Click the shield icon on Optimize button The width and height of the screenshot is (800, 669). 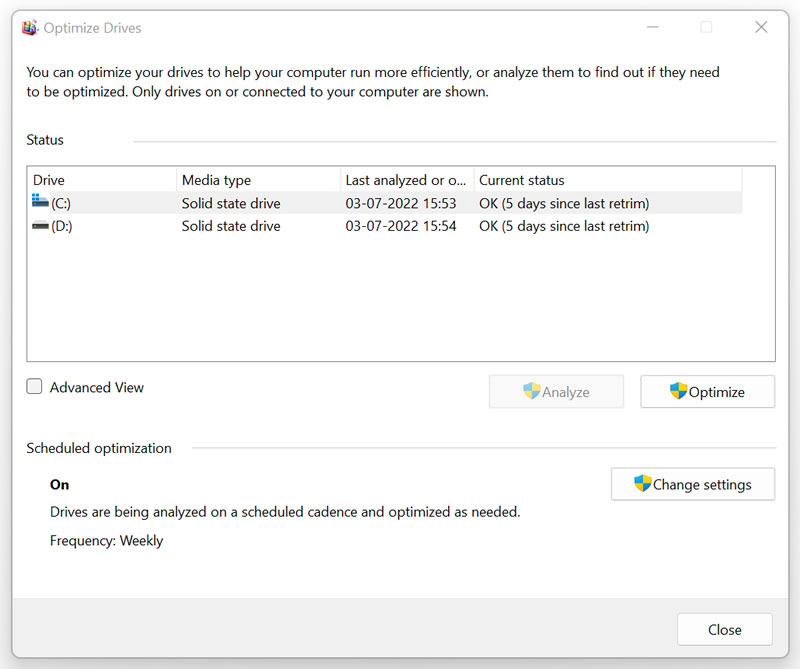pos(678,391)
